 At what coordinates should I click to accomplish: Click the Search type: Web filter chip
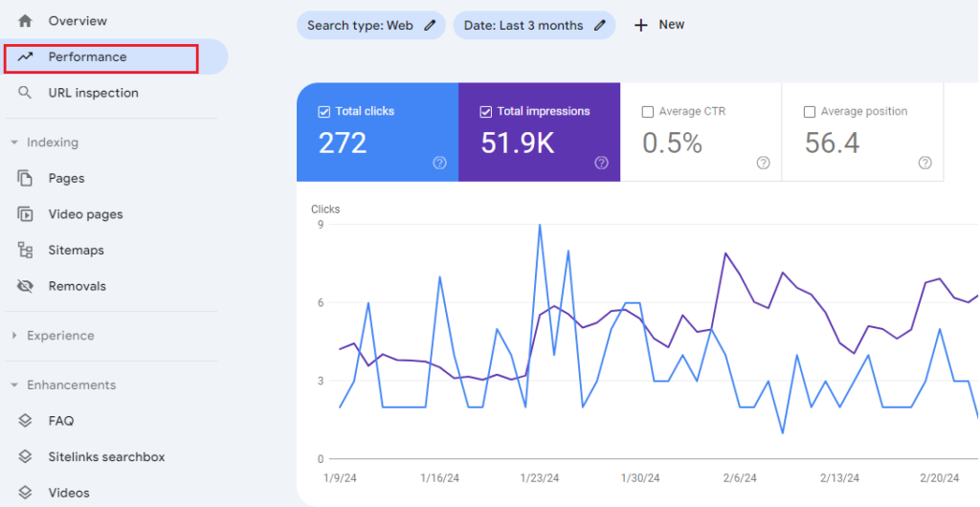tap(371, 26)
